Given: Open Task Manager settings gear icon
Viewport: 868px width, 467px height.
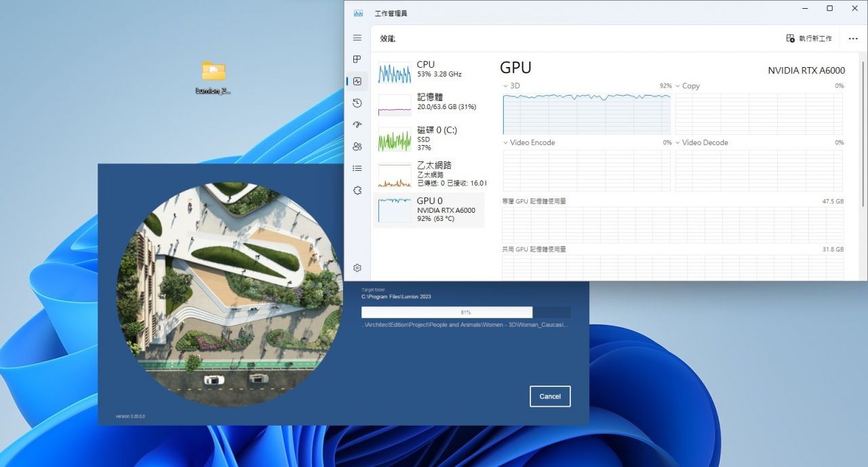Looking at the screenshot, I should coord(357,268).
